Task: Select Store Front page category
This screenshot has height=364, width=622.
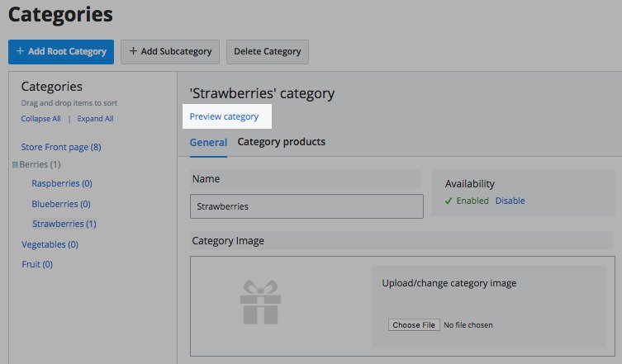Action: pyautogui.click(x=60, y=147)
